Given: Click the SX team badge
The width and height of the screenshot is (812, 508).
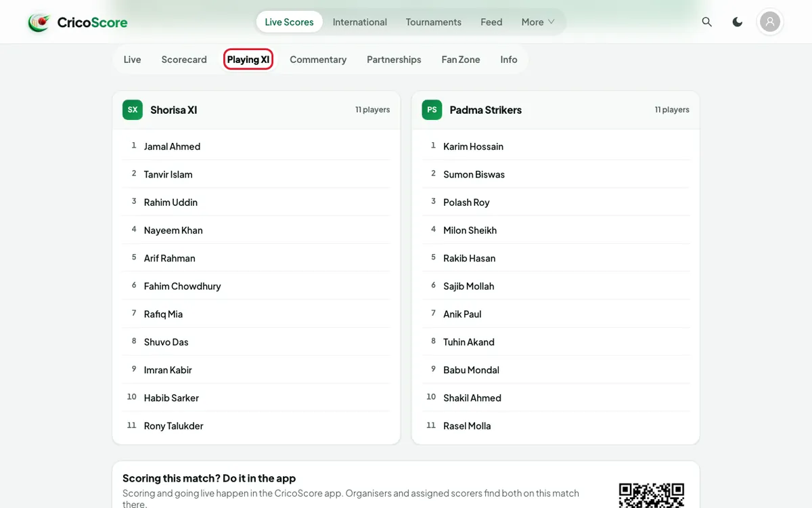Looking at the screenshot, I should point(133,110).
